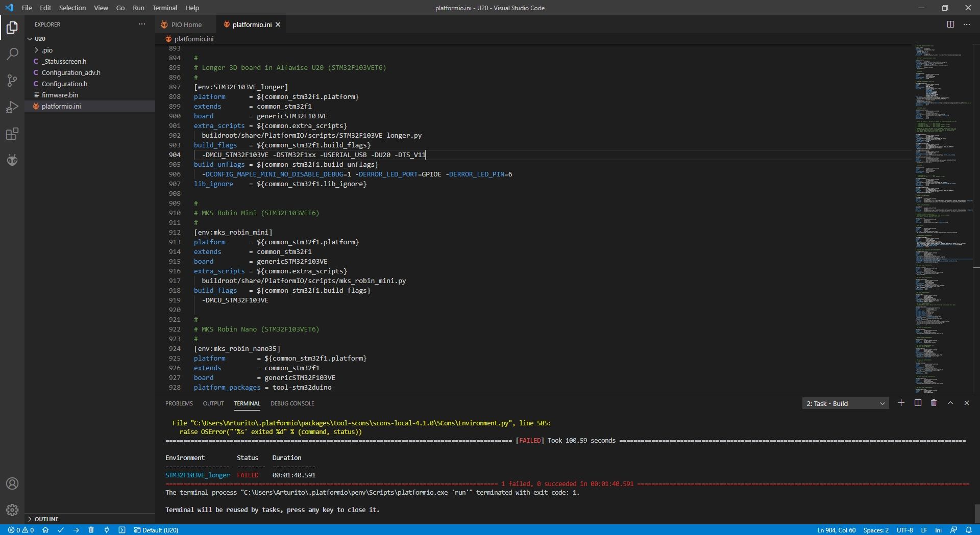Click PlatformIO serial monitor plug icon
The image size is (980, 535).
point(107,530)
